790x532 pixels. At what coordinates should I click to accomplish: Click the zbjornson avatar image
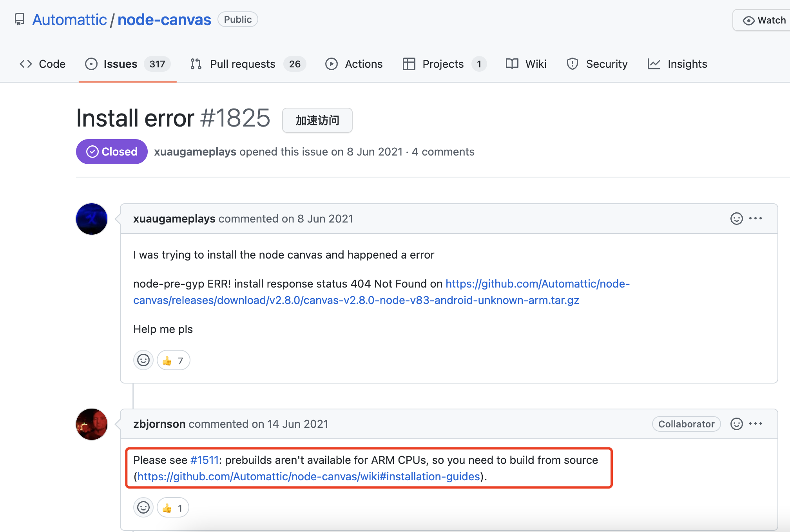point(92,424)
